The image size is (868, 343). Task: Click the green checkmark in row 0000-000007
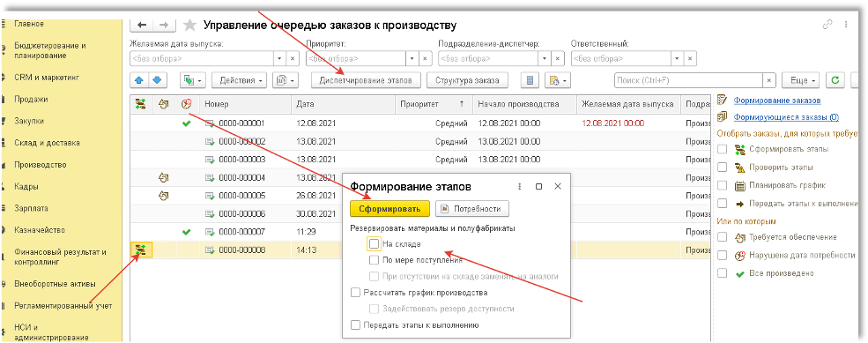pyautogui.click(x=187, y=232)
